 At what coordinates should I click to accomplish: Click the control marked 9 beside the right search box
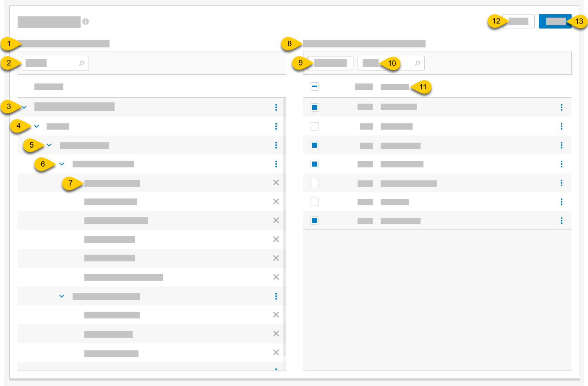pos(329,63)
